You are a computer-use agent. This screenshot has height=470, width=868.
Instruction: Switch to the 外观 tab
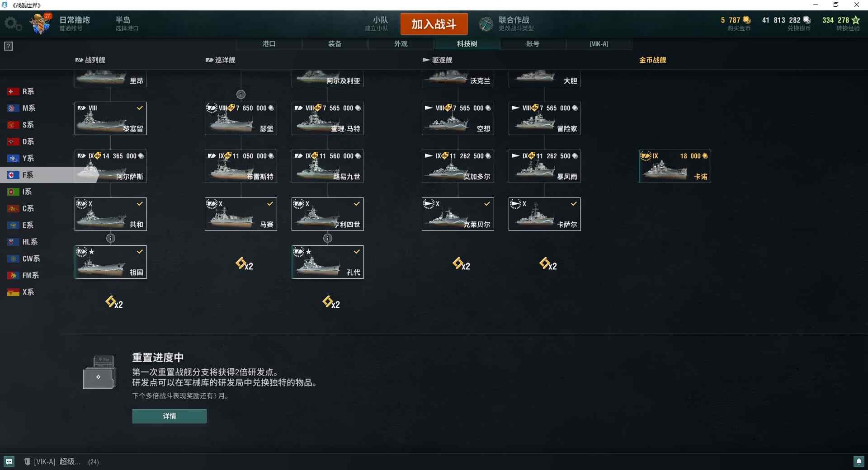(401, 44)
